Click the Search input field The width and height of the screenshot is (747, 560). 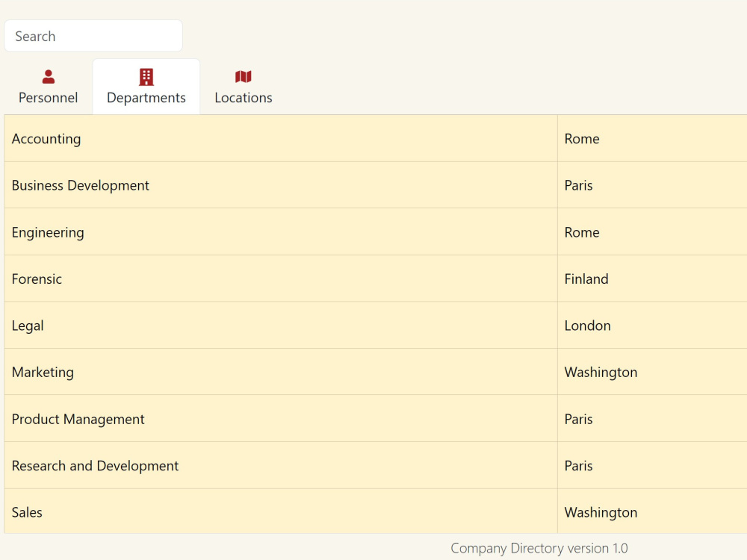pyautogui.click(x=93, y=36)
